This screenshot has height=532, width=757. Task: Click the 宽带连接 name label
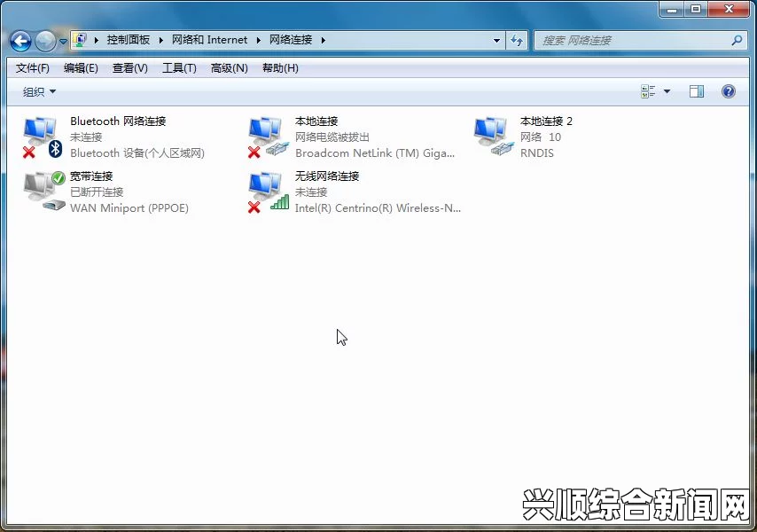tap(91, 176)
